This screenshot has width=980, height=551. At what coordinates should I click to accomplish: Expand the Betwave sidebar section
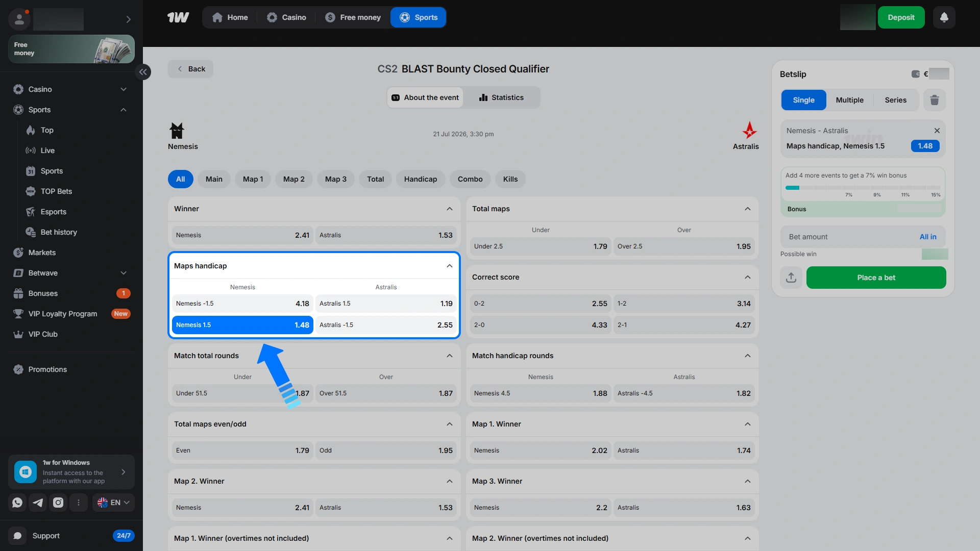[x=124, y=273]
